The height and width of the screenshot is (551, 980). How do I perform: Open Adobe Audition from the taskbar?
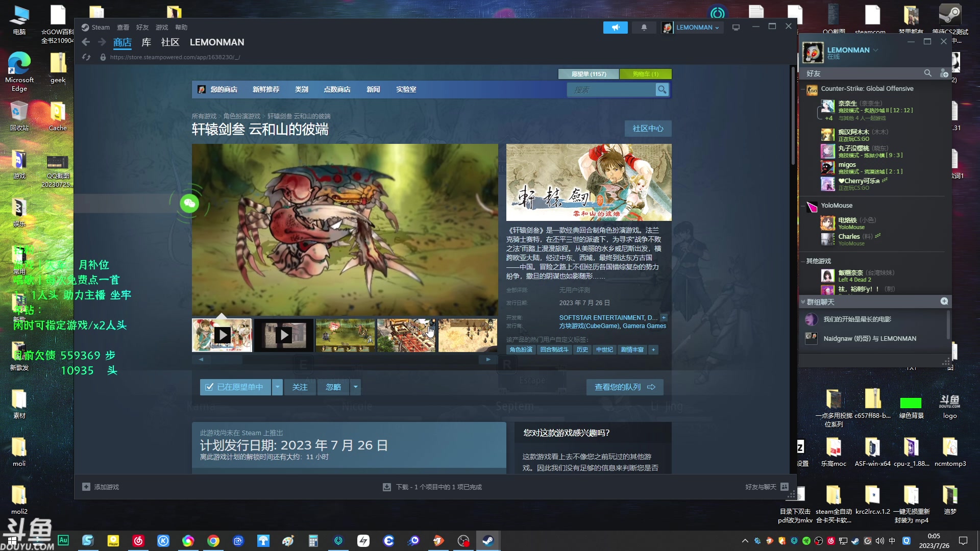pyautogui.click(x=63, y=540)
